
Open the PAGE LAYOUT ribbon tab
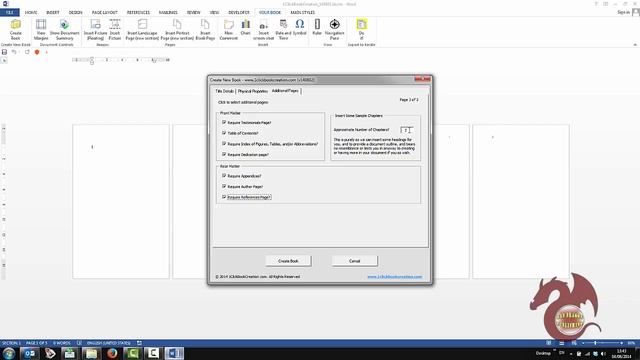[104, 13]
